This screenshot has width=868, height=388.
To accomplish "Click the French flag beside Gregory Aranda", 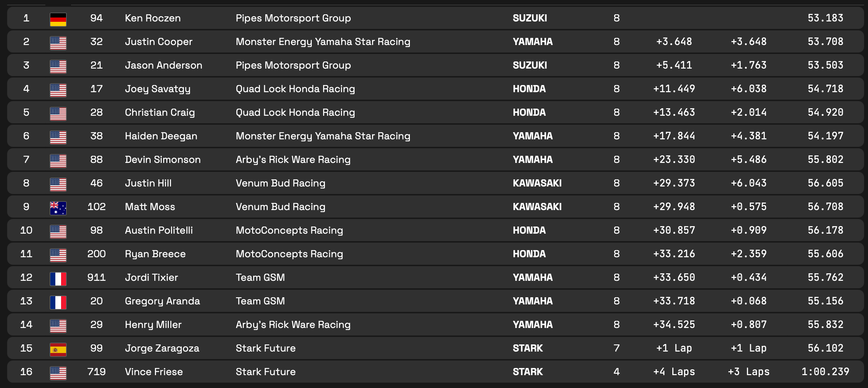I will point(58,302).
